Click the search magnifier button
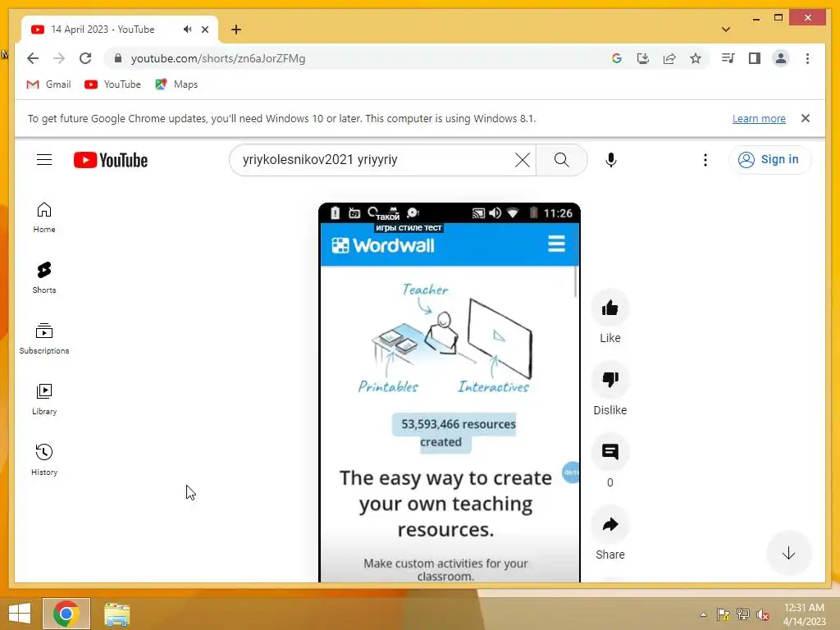840x630 pixels. click(561, 160)
